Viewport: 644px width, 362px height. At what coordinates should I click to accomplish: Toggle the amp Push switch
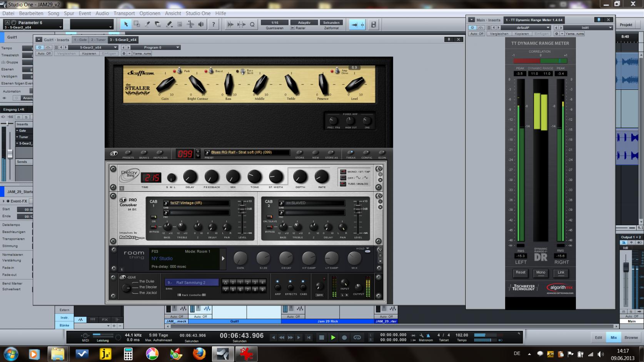pos(180,71)
